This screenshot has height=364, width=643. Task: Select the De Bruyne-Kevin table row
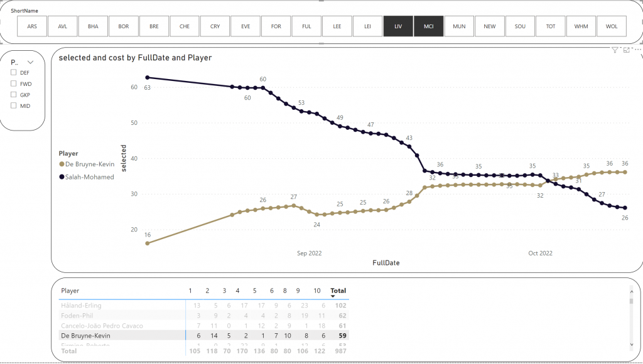[85, 336]
